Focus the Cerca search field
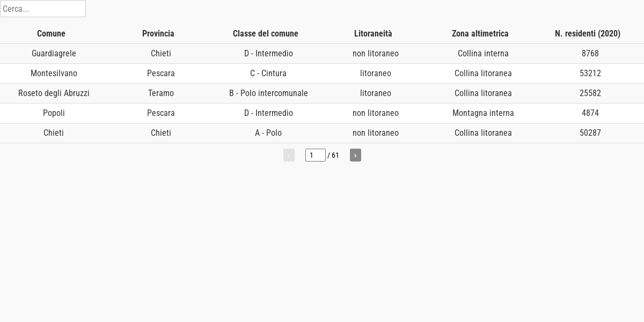 coord(43,9)
